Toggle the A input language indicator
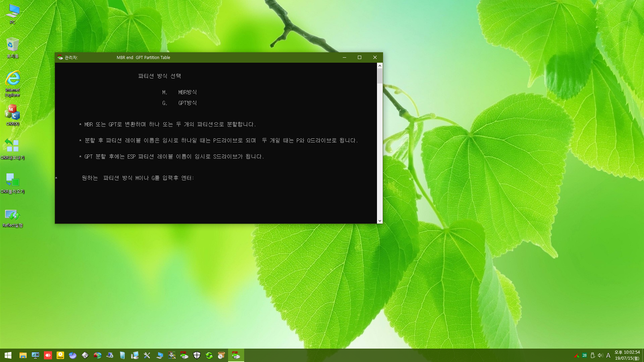The height and width of the screenshot is (362, 644). [608, 356]
